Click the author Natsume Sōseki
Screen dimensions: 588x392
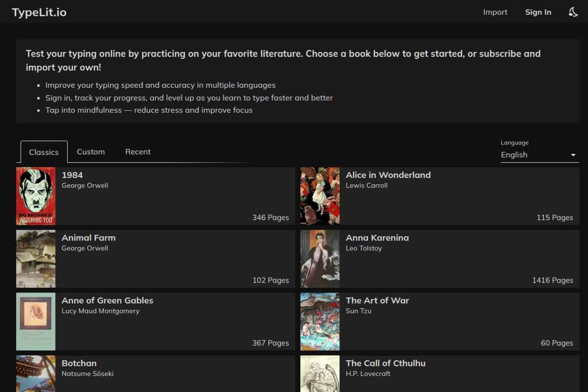pyautogui.click(x=88, y=374)
